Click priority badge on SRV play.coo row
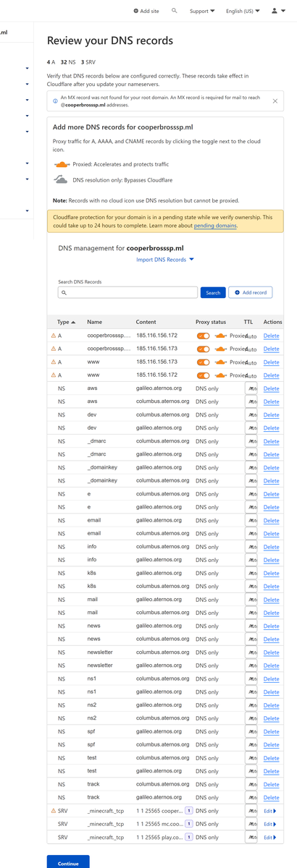 189,837
